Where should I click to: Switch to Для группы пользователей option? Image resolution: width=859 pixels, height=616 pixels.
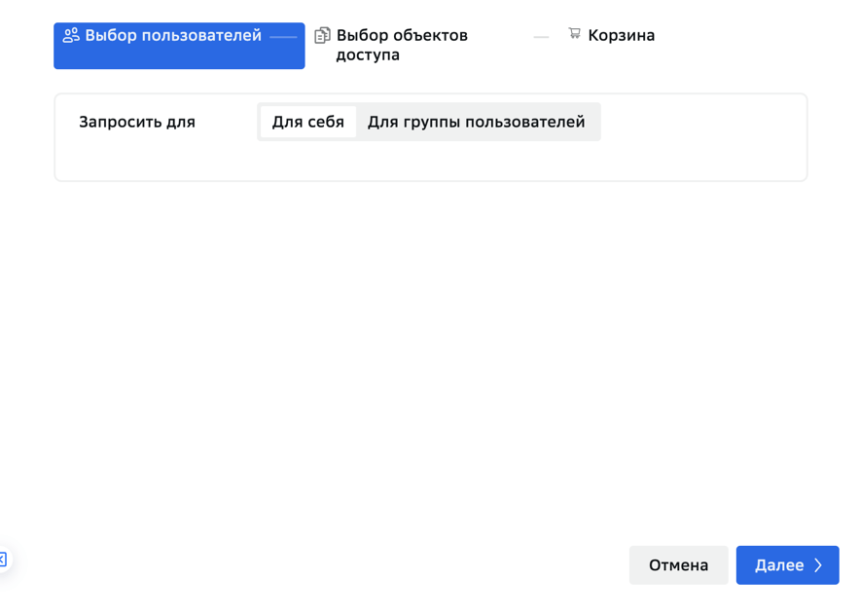tap(476, 122)
